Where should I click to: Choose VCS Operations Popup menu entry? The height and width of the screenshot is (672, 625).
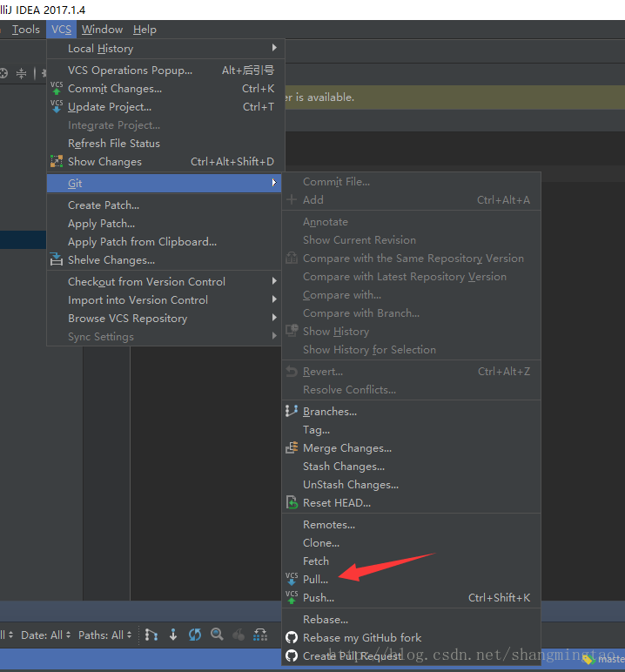(x=165, y=70)
